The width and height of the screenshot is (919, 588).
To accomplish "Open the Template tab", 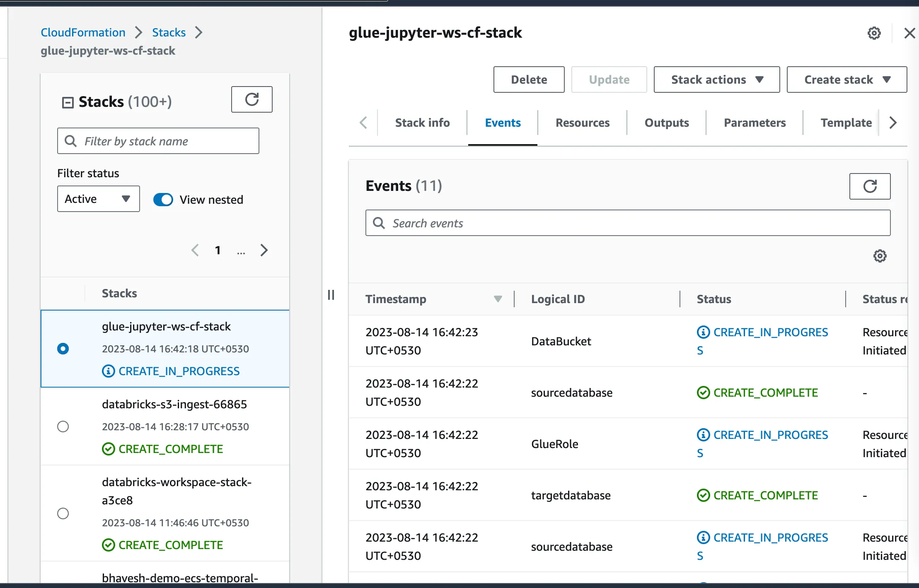I will coord(846,123).
